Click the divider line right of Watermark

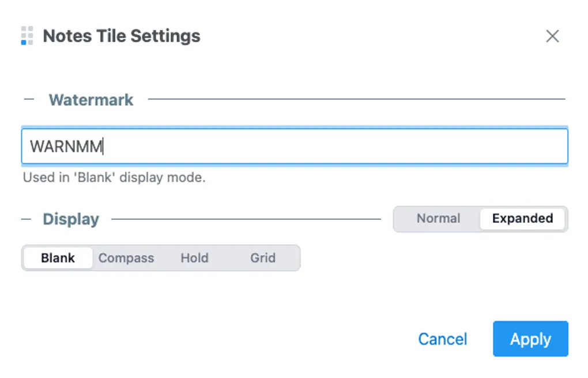coord(356,99)
